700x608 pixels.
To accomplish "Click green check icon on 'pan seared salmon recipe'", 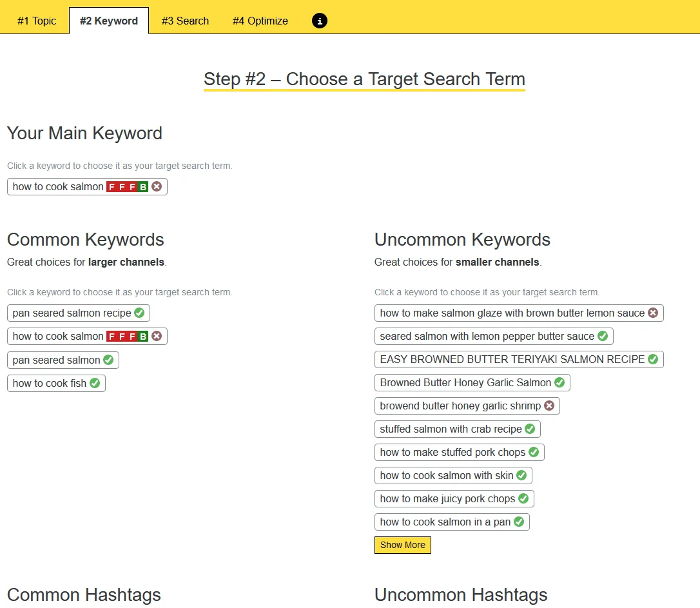I will [x=139, y=313].
